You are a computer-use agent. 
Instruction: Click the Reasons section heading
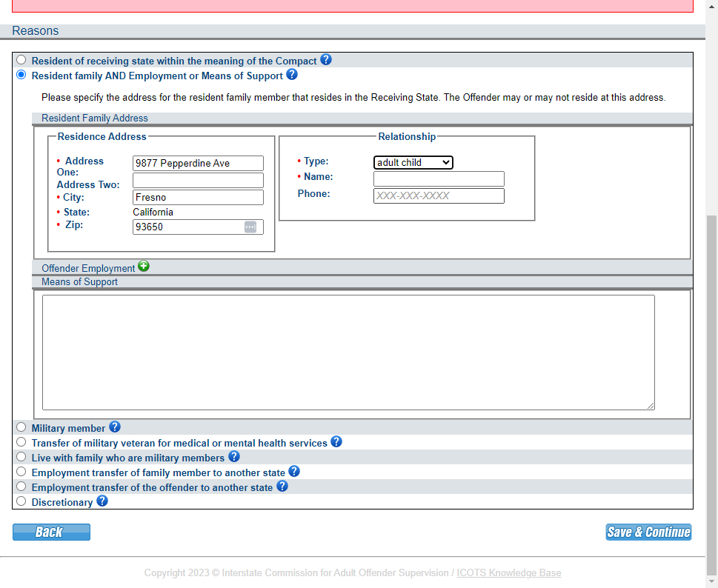click(x=36, y=30)
